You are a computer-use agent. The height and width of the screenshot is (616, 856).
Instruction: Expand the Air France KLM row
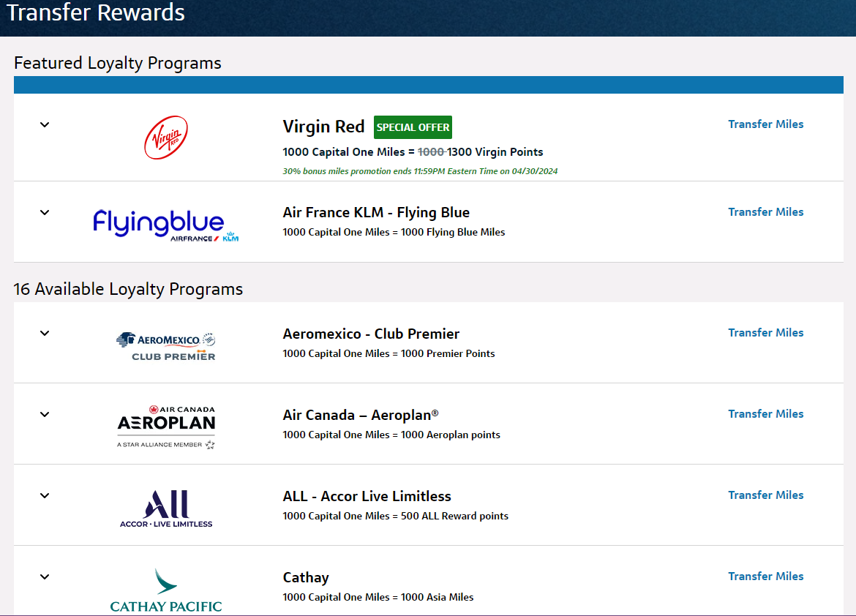click(x=45, y=212)
